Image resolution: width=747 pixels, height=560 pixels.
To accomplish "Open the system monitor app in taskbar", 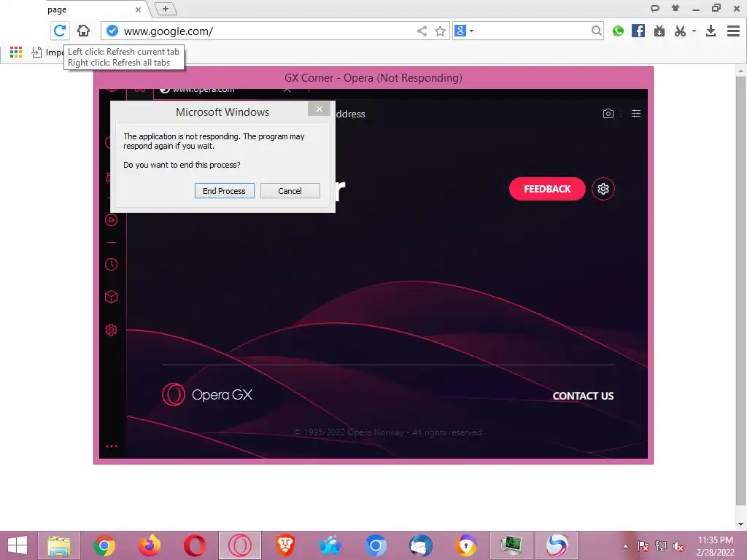I will [511, 545].
